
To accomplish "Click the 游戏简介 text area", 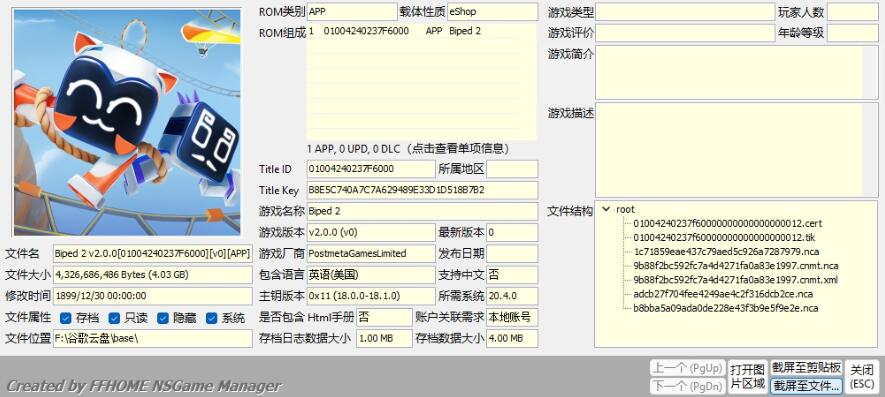I will tap(737, 72).
